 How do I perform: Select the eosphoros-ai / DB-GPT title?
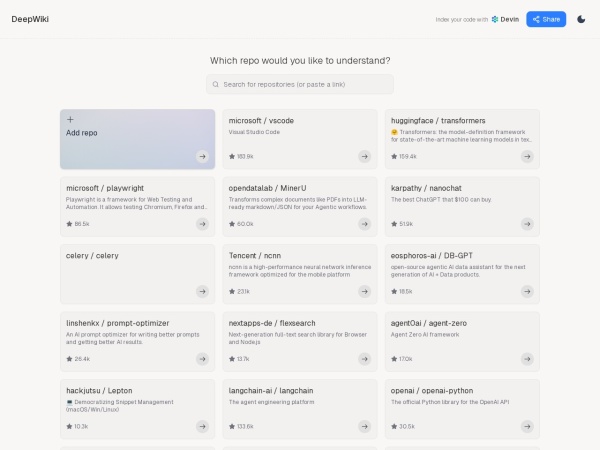pos(432,256)
